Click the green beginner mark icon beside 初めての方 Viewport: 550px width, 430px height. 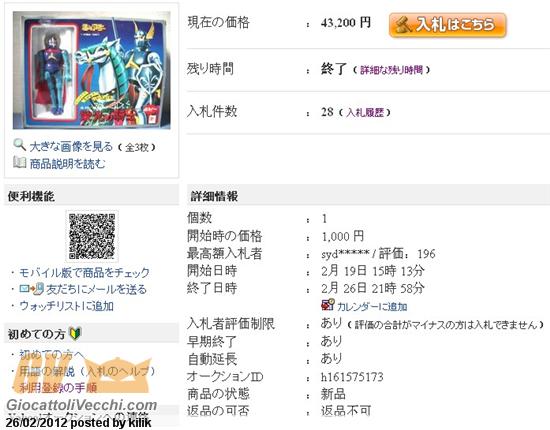click(75, 333)
